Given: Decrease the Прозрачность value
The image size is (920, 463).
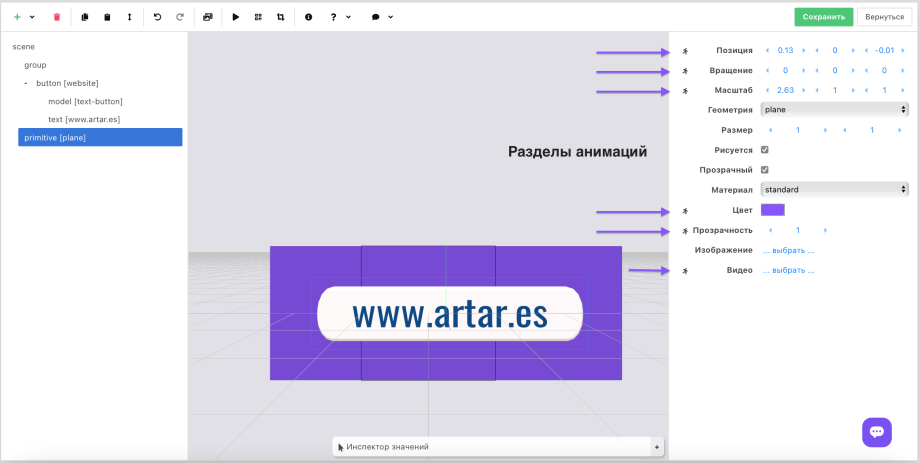Looking at the screenshot, I should click(770, 231).
